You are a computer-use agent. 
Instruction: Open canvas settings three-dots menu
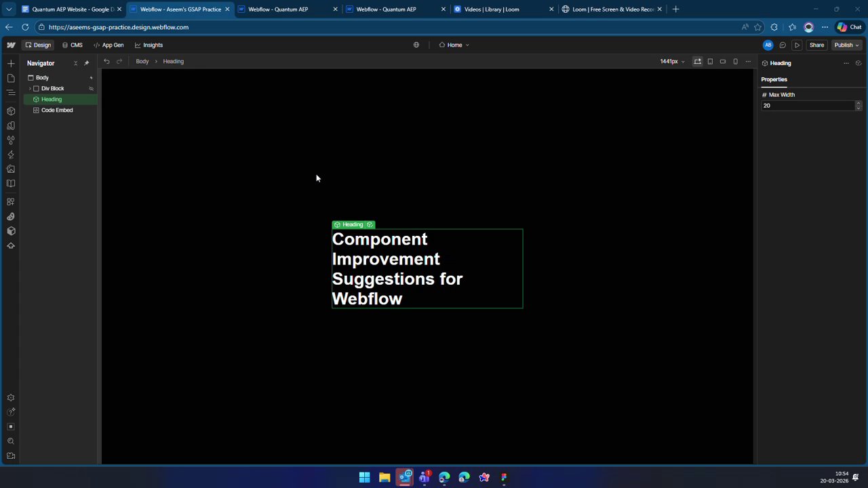click(748, 61)
